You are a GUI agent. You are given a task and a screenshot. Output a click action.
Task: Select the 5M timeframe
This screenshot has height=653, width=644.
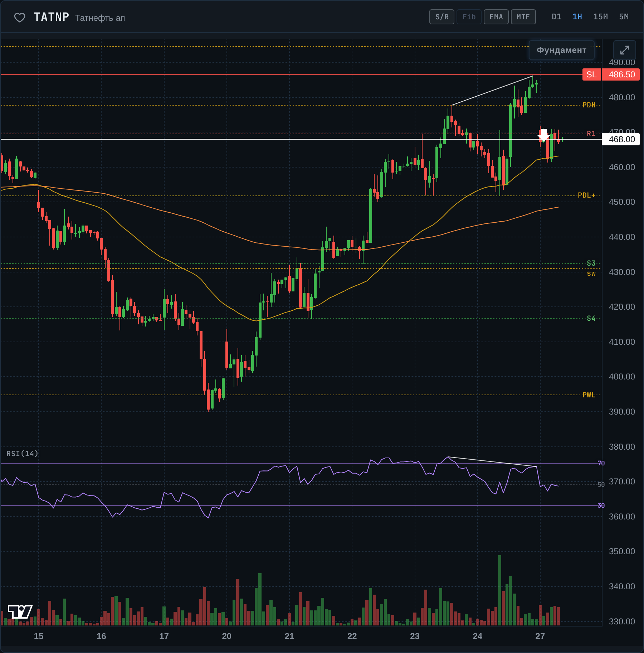point(624,17)
